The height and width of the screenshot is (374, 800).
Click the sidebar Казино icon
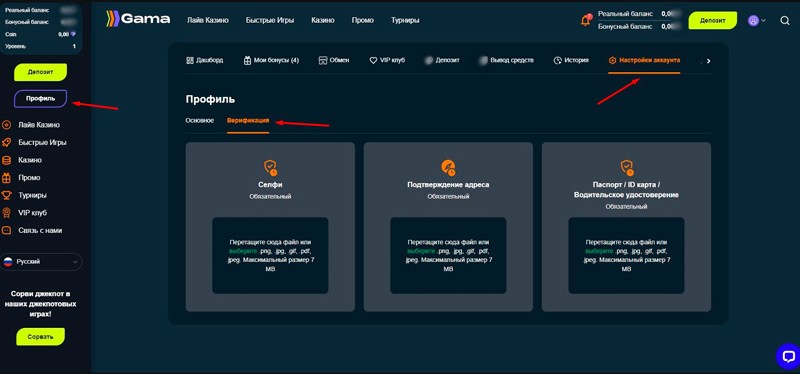7,160
